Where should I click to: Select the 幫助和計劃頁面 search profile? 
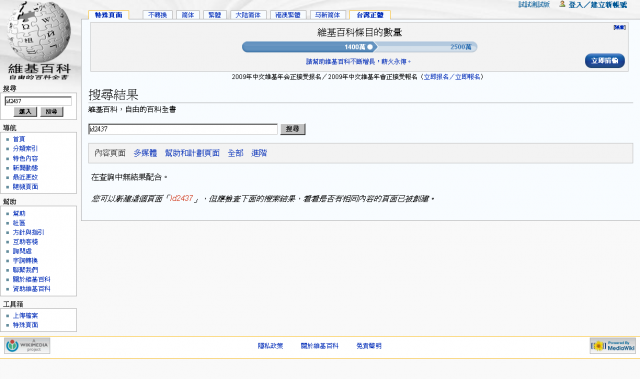pyautogui.click(x=192, y=153)
